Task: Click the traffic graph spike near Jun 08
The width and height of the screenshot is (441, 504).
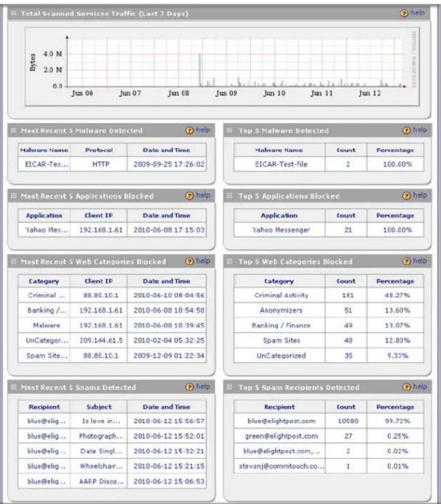Action: click(199, 70)
